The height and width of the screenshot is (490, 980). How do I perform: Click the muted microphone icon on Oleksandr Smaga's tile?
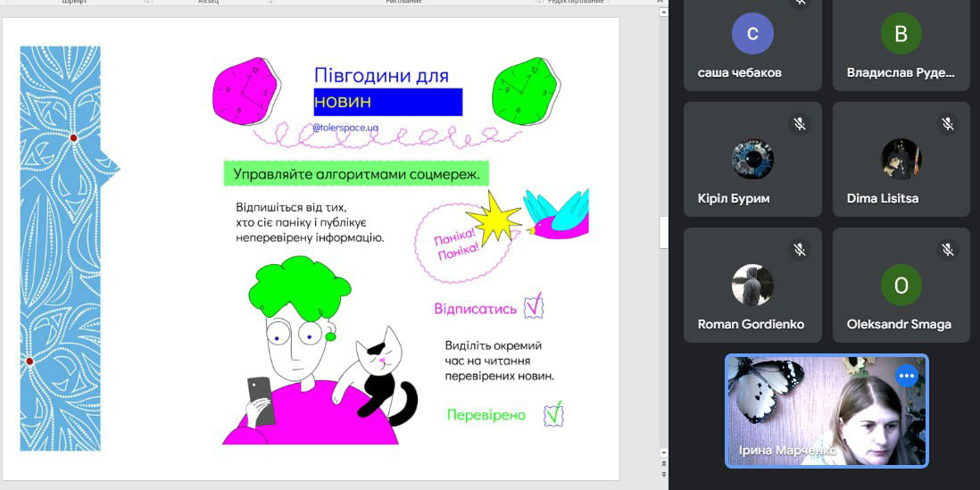click(x=948, y=249)
